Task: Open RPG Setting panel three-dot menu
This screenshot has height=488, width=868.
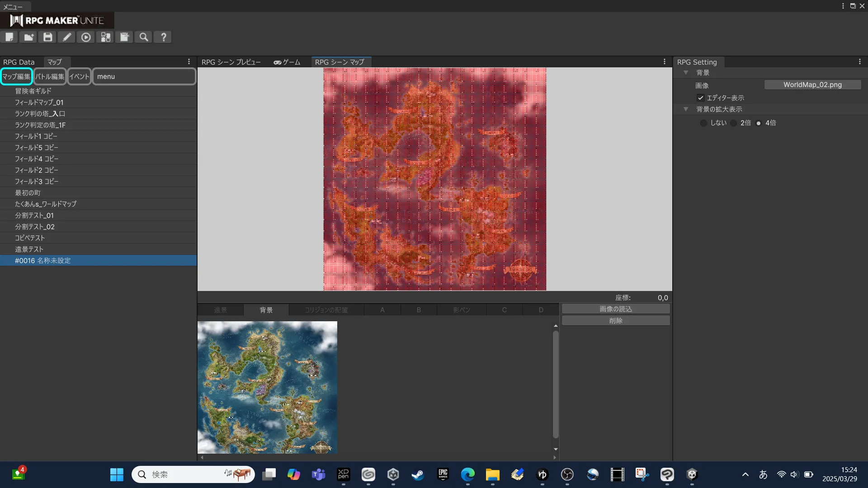Action: tap(859, 62)
